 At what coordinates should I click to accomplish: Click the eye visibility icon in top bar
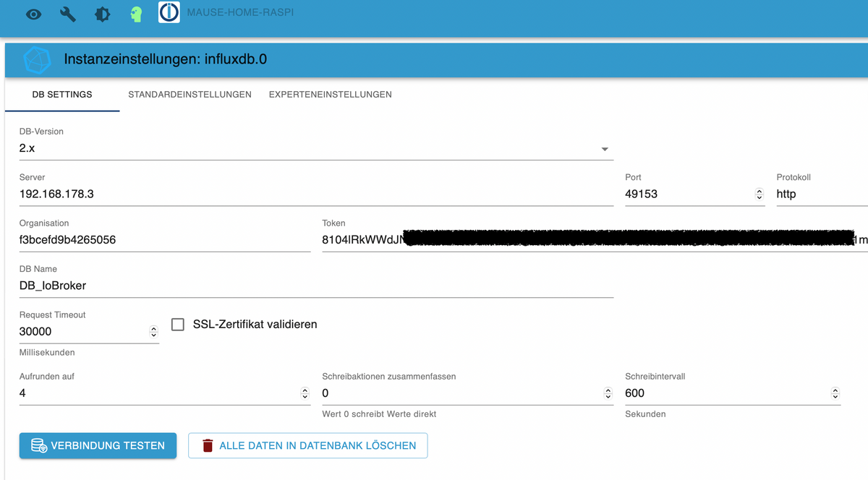click(33, 14)
